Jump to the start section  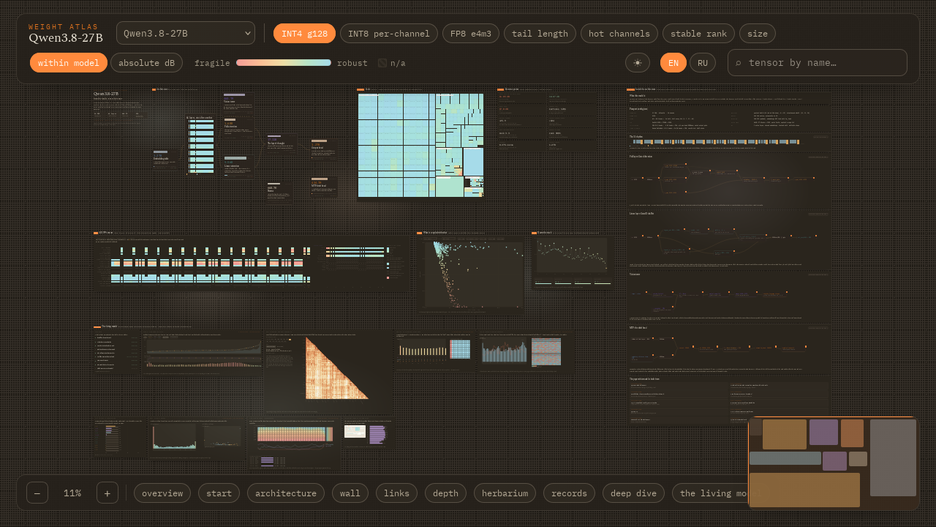pyautogui.click(x=219, y=493)
